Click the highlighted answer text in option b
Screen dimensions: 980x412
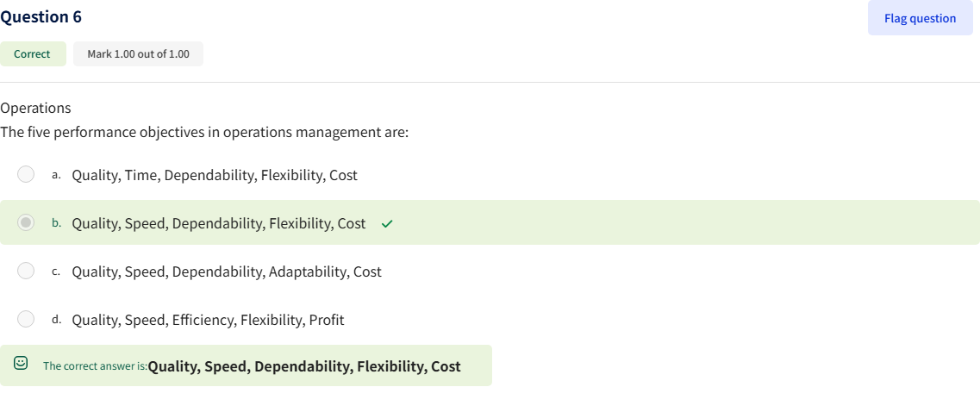coord(218,223)
